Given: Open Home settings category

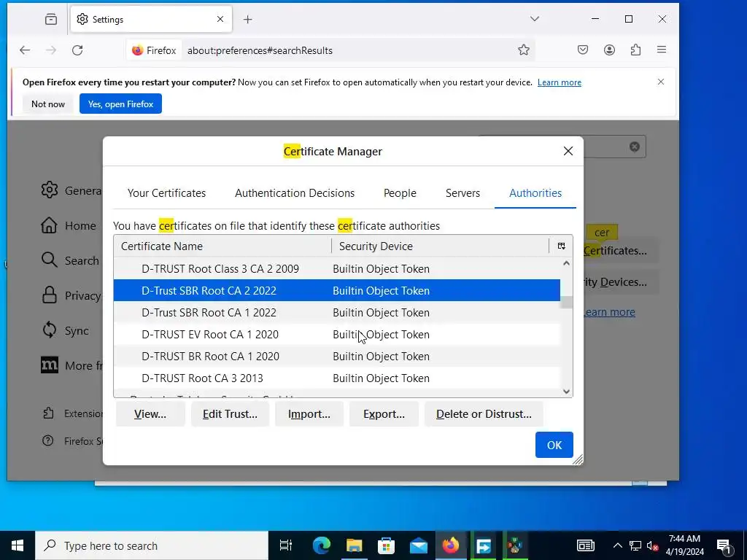Looking at the screenshot, I should coord(69,226).
